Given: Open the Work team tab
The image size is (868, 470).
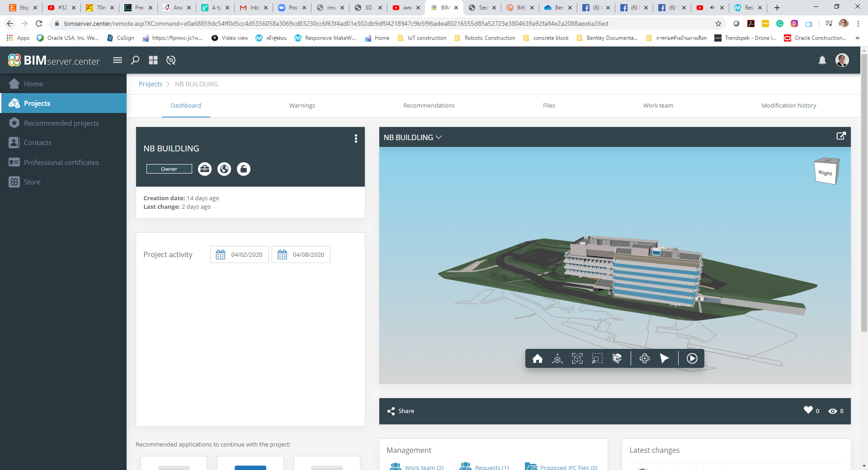Looking at the screenshot, I should pyautogui.click(x=658, y=105).
